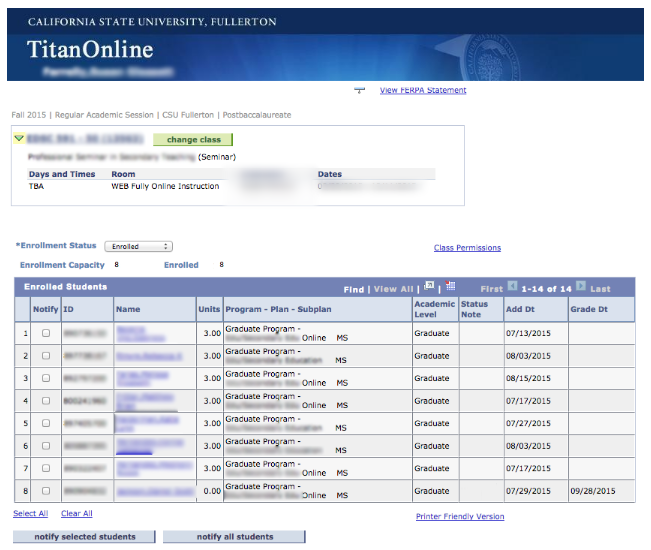This screenshot has height=550, width=651.
Task: Sort by the Units column header
Action: coord(209,309)
